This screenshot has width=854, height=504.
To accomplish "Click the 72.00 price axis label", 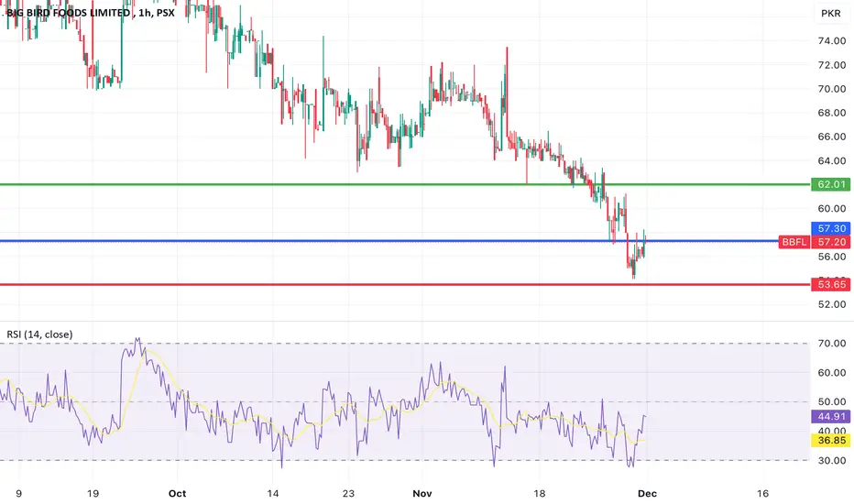I will click(832, 65).
